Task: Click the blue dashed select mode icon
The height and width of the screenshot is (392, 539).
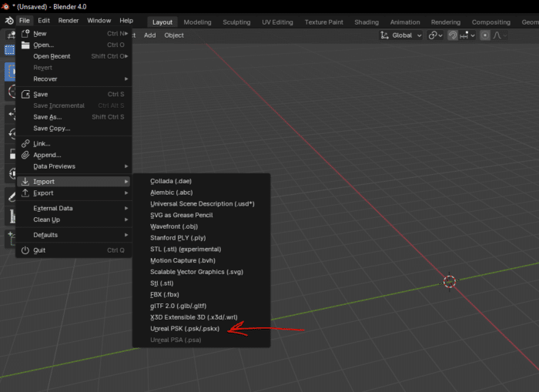Action: coord(9,50)
